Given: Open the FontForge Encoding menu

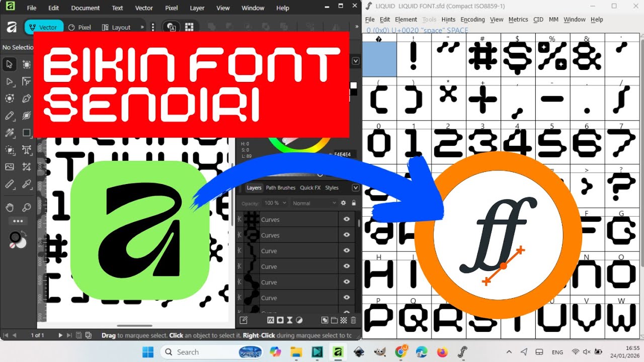Looking at the screenshot, I should 472,20.
